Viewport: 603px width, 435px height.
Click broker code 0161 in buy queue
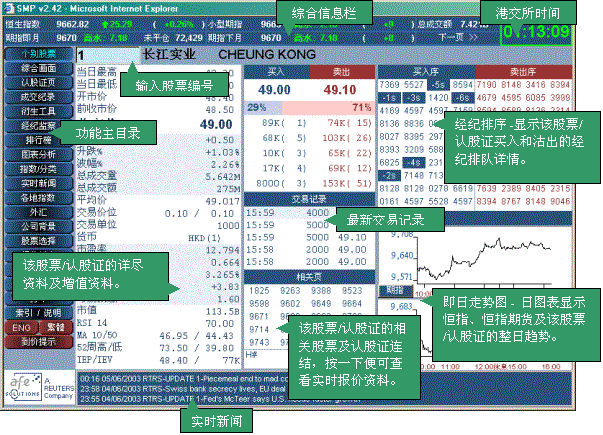coord(389,202)
